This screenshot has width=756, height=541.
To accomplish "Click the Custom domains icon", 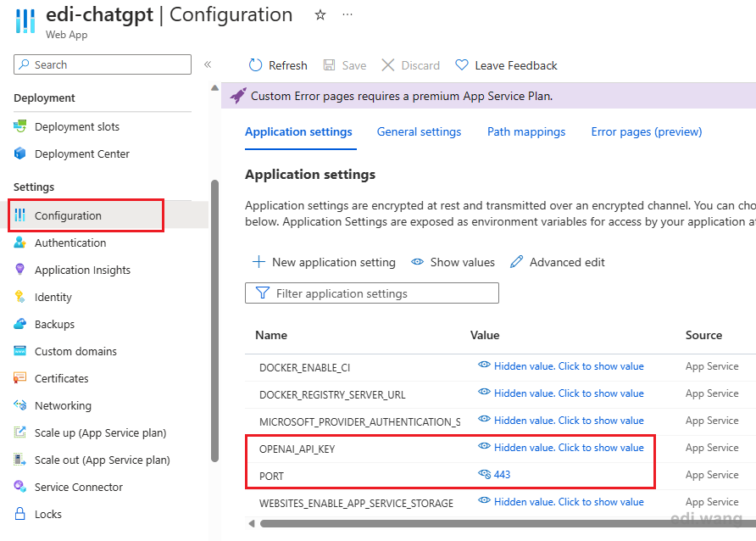I will (19, 350).
